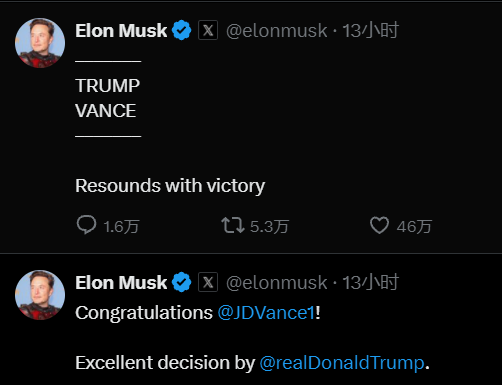Click blue verified checkmark in second tweet
The image size is (502, 385).
point(181,282)
